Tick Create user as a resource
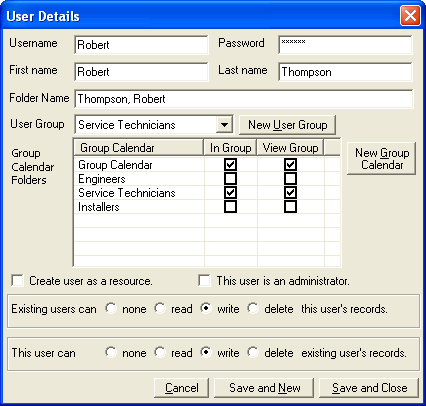This screenshot has width=426, height=406. (17, 281)
